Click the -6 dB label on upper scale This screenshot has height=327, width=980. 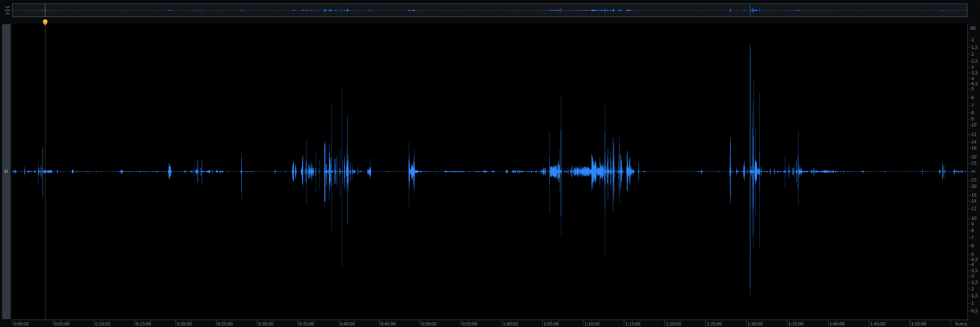(972, 97)
